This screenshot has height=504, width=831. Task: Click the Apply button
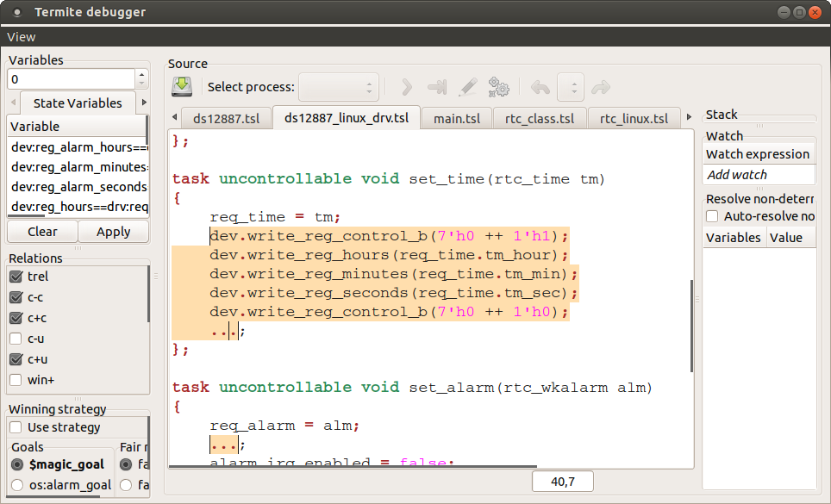113,232
